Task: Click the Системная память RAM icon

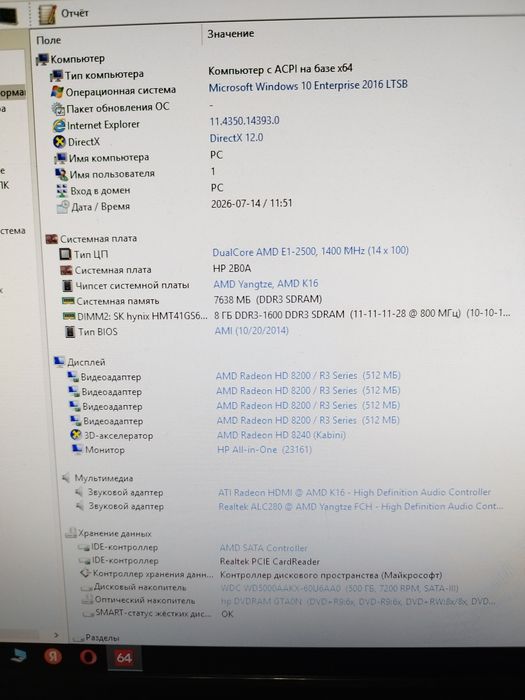Action: coord(68,301)
